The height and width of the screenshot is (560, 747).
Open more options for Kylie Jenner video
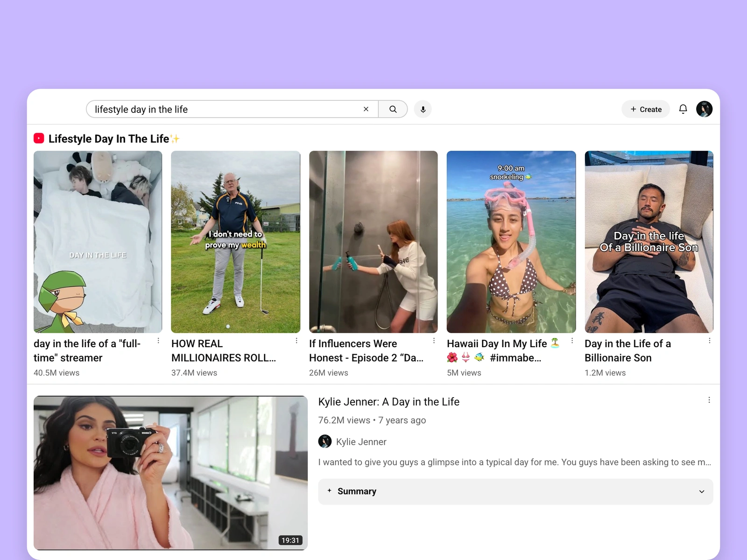tap(709, 400)
